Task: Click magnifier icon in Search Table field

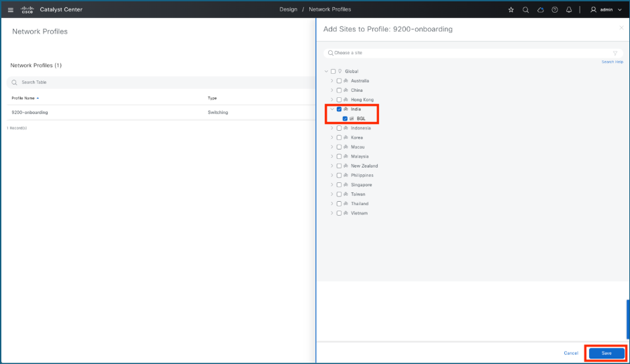Action: point(15,82)
